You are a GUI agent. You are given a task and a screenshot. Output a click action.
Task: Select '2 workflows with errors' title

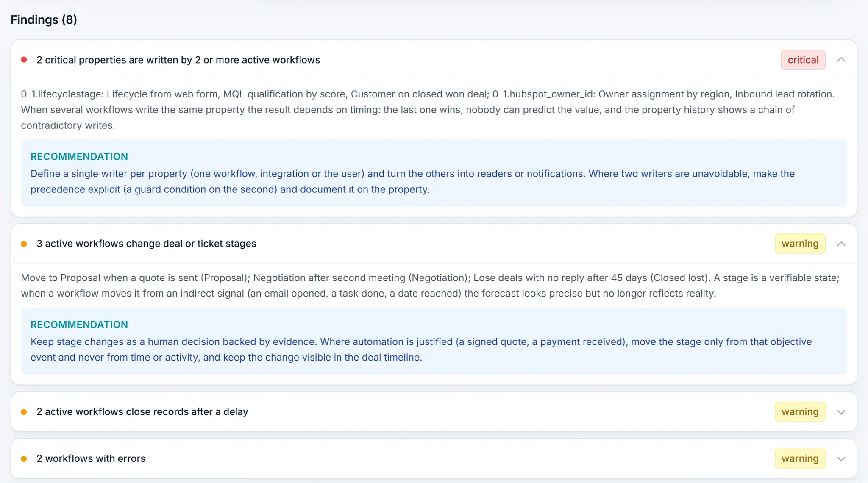point(91,458)
